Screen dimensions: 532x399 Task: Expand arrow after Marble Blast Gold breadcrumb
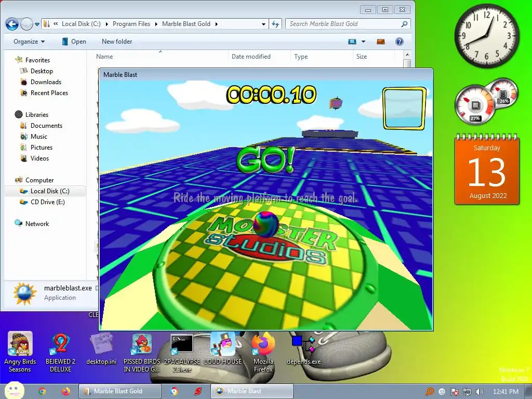pos(216,24)
